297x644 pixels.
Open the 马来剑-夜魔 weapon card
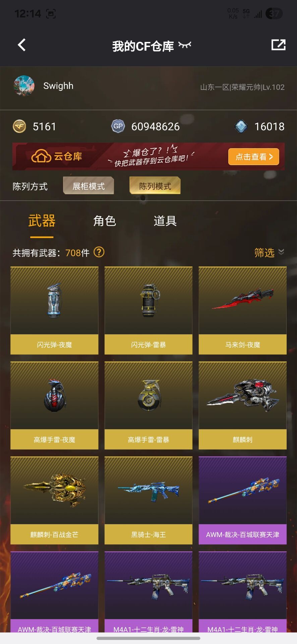pos(243,310)
